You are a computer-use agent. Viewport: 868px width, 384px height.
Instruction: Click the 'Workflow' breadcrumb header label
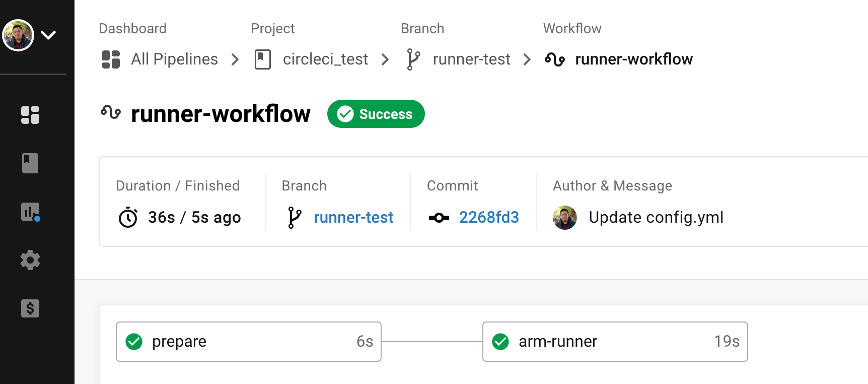572,29
